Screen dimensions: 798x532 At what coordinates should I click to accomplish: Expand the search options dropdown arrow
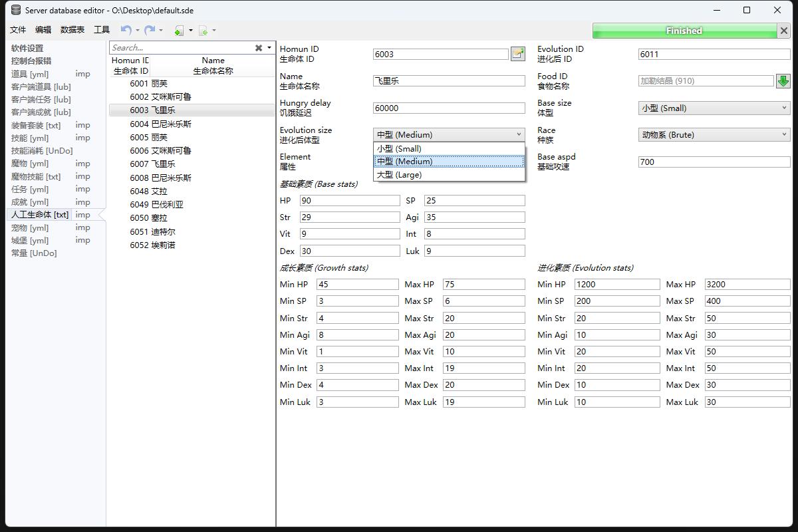tap(269, 48)
